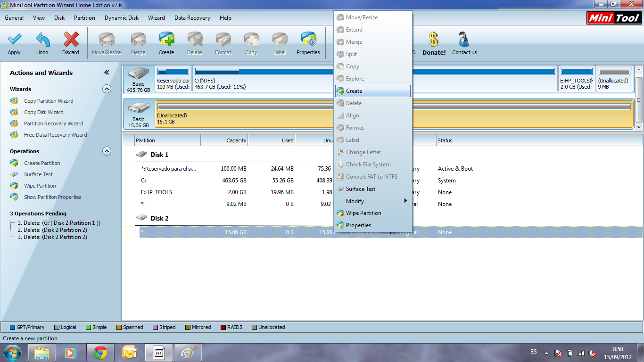Select pending operation 2 Delete Disk 2 Partition 2
644x362 pixels.
(52, 230)
